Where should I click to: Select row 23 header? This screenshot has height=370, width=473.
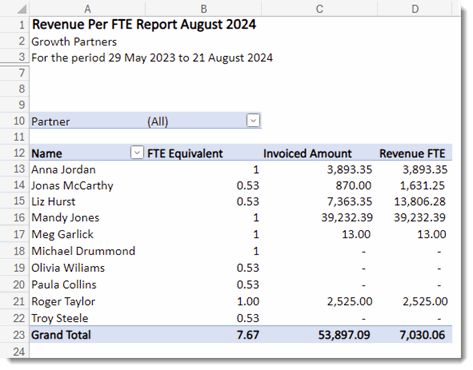[x=15, y=335]
